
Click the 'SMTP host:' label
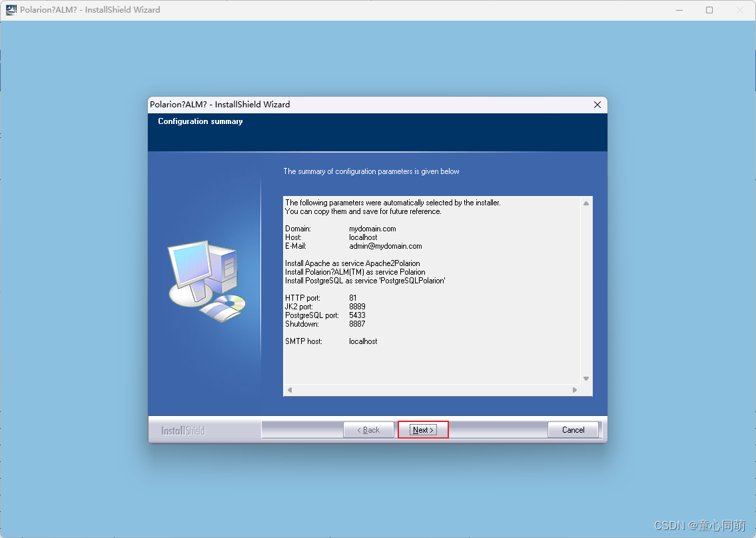[303, 341]
